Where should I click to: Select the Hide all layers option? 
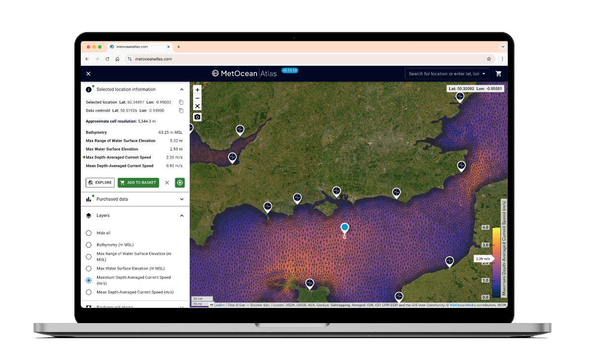pyautogui.click(x=89, y=233)
